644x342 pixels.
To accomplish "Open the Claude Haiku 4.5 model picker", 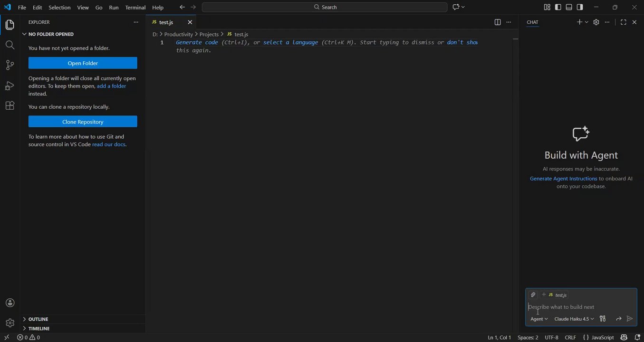I will [574, 319].
